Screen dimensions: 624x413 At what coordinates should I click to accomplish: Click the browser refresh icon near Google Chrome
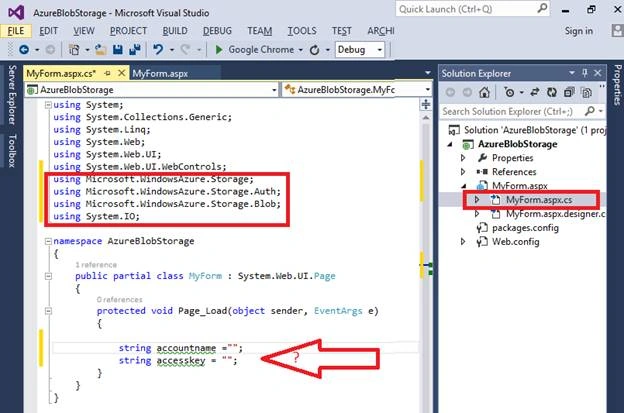(314, 50)
